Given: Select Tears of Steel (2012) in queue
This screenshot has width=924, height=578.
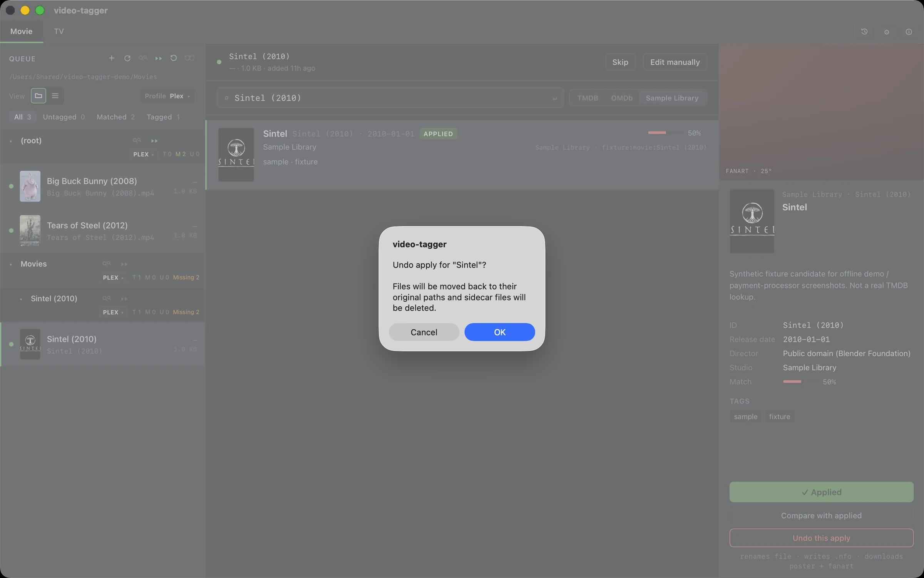Looking at the screenshot, I should pyautogui.click(x=103, y=230).
